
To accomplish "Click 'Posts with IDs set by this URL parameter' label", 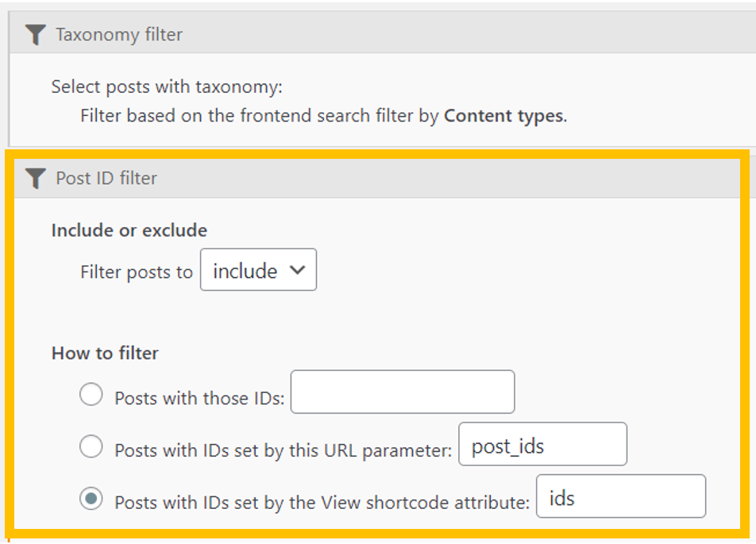I will (x=283, y=450).
